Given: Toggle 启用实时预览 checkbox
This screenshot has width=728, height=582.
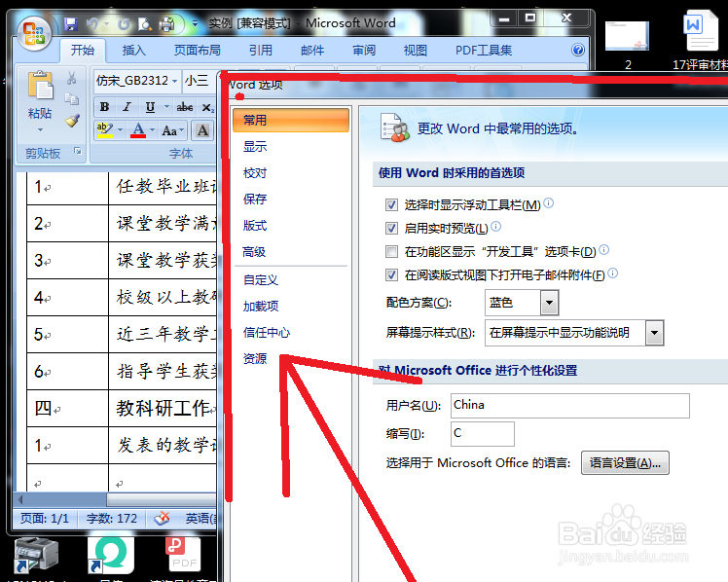Looking at the screenshot, I should coord(391,228).
